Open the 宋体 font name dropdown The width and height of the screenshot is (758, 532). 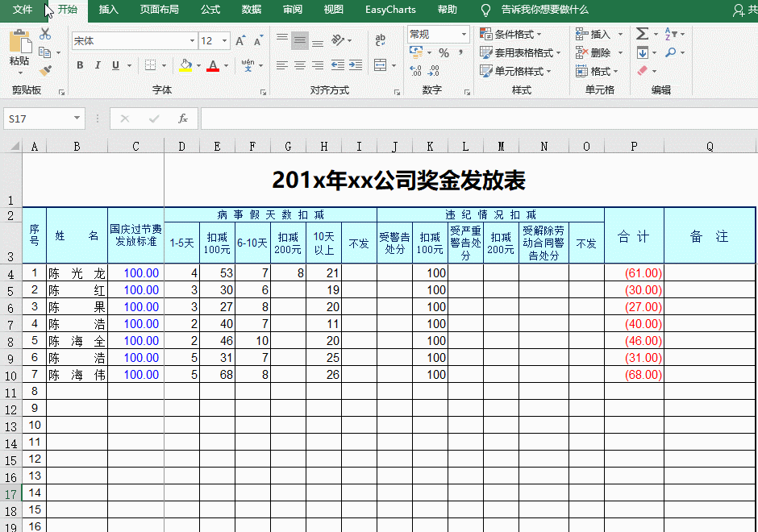click(193, 41)
